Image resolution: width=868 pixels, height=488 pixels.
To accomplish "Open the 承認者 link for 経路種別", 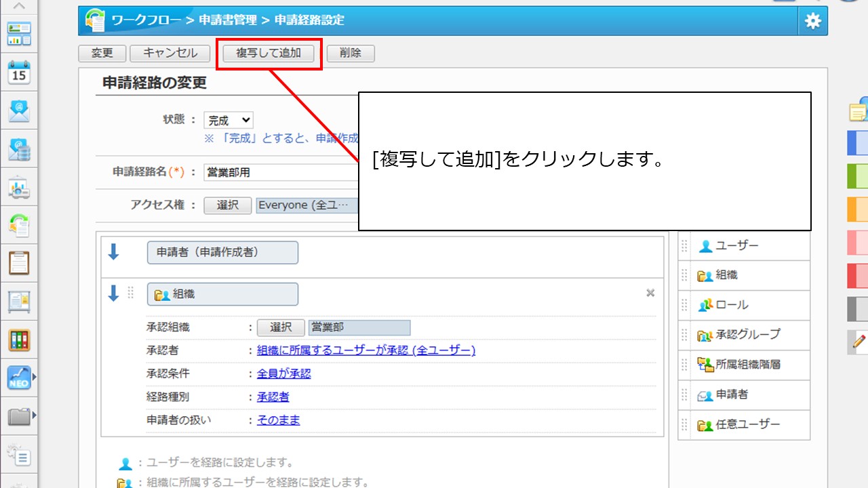I will pyautogui.click(x=273, y=396).
